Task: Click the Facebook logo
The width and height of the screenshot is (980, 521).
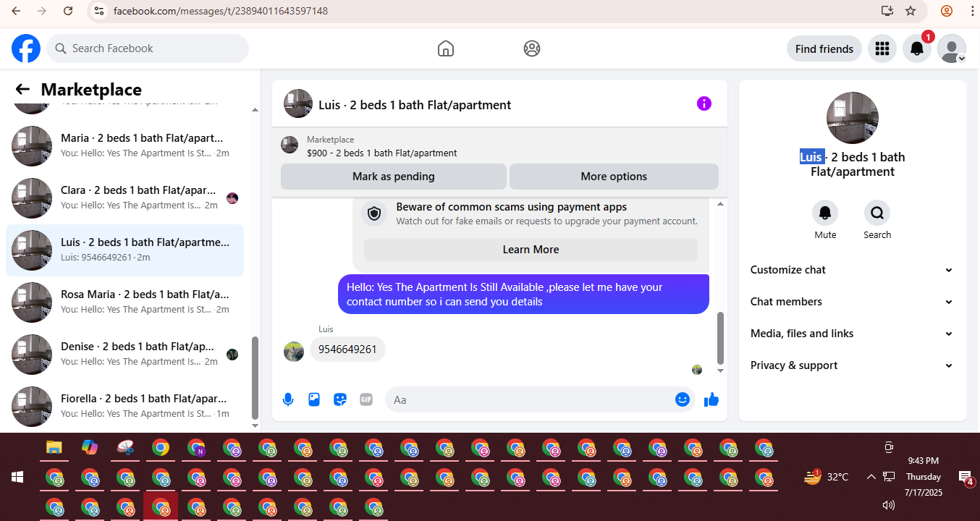Action: tap(26, 48)
